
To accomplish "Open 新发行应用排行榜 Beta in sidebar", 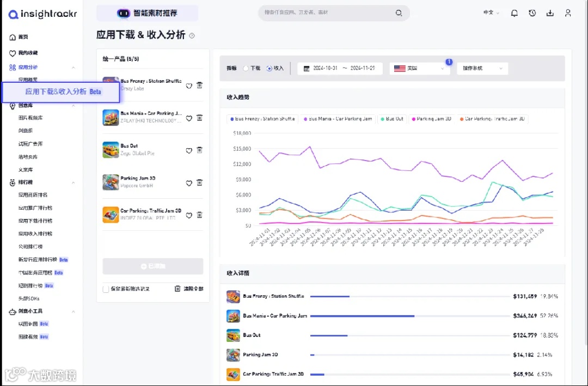I will pos(43,260).
